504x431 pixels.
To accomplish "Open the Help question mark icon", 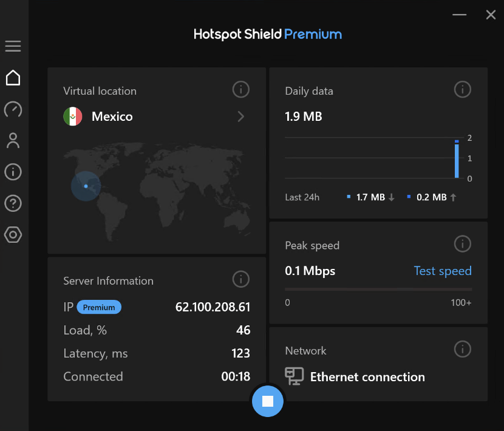I will click(13, 203).
